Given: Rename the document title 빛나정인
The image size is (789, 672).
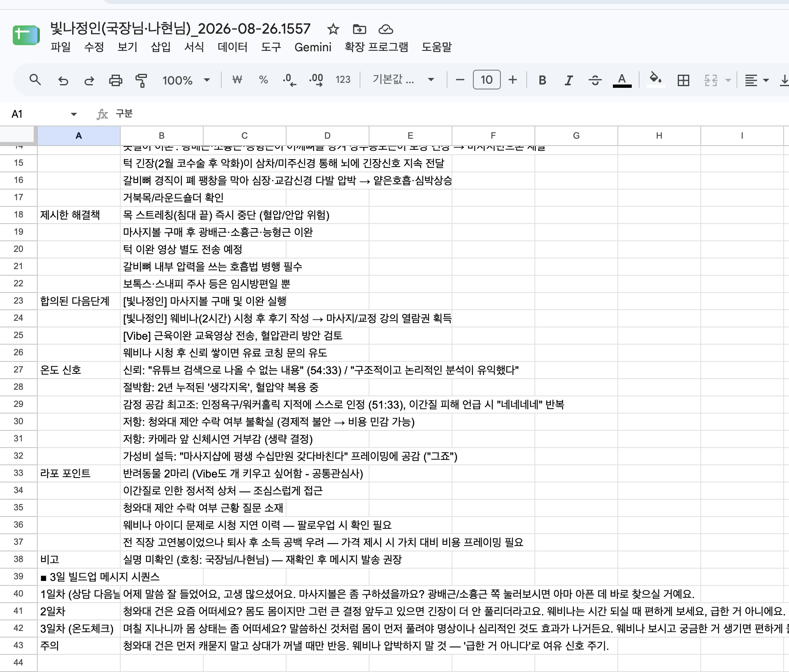Looking at the screenshot, I should pos(180,29).
